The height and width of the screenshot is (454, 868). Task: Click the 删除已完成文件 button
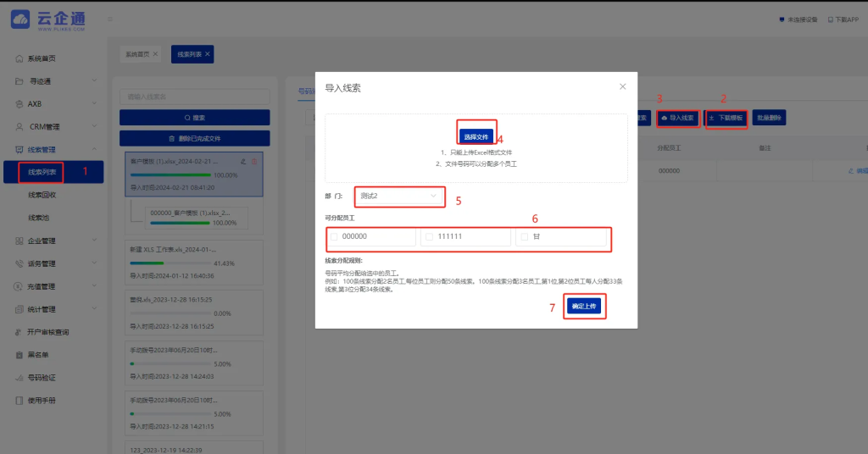(195, 138)
